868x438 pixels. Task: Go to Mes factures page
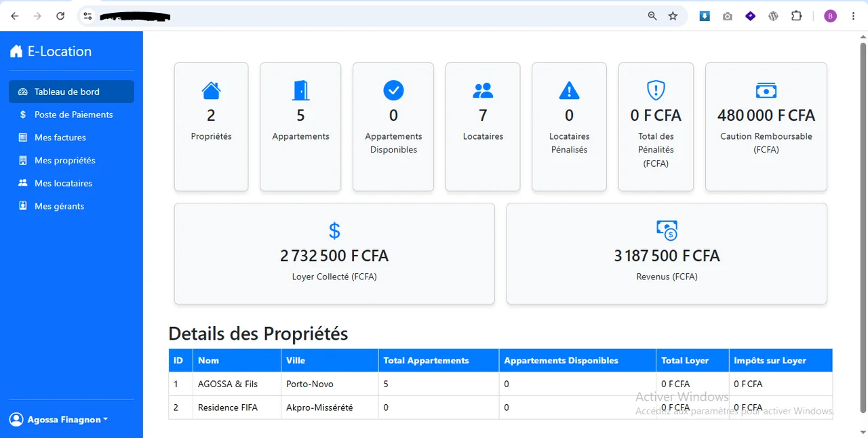(71, 138)
